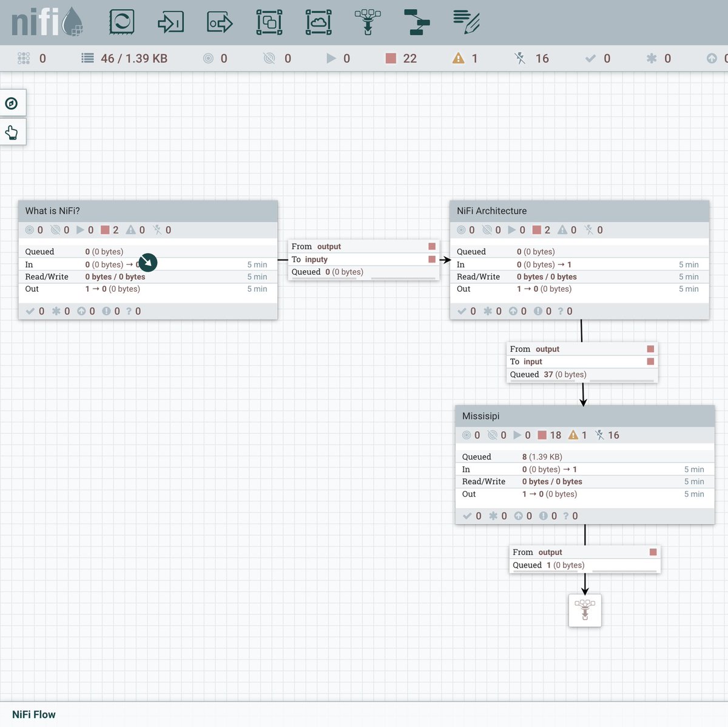
Task: Expand the Navigate palette
Action: (12, 104)
